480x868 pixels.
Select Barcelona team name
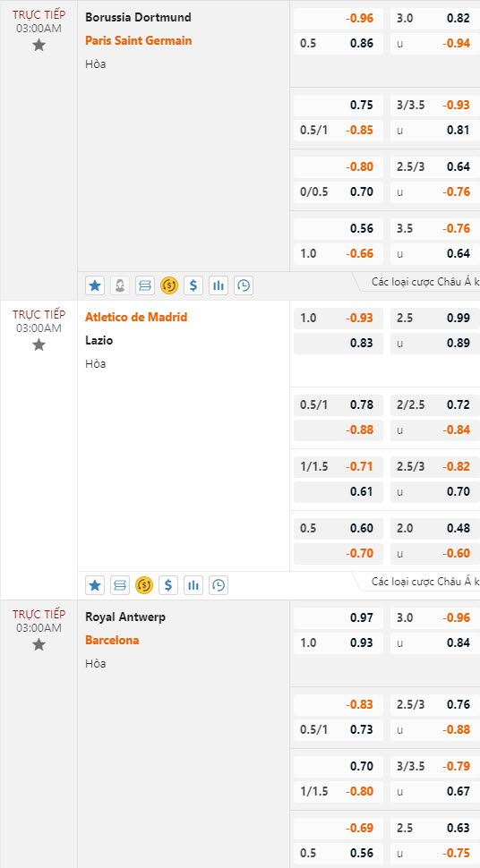click(112, 641)
